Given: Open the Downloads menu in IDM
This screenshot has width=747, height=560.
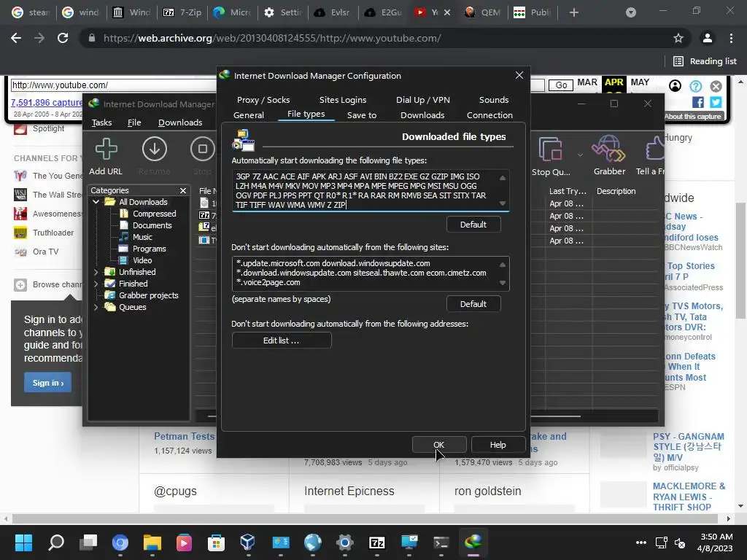Looking at the screenshot, I should point(180,122).
